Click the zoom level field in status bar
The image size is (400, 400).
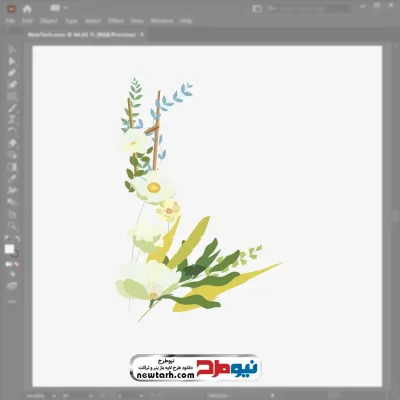point(36,396)
